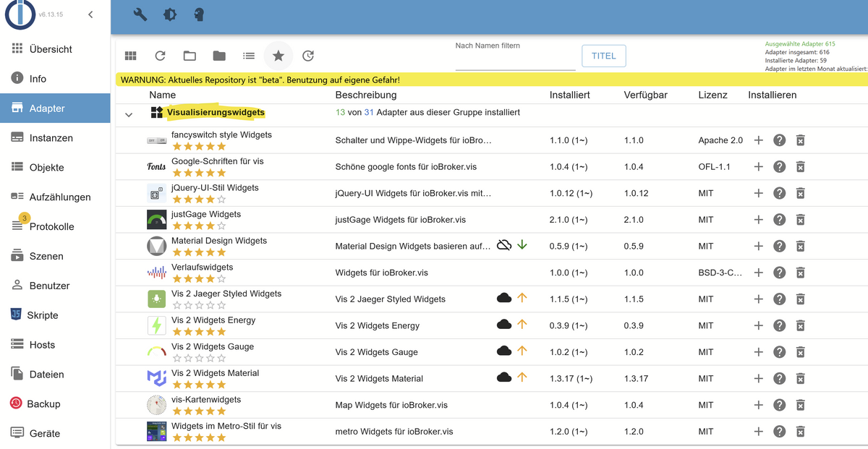This screenshot has width=868, height=449.
Task: Toggle the theme brightness icon
Action: (169, 14)
